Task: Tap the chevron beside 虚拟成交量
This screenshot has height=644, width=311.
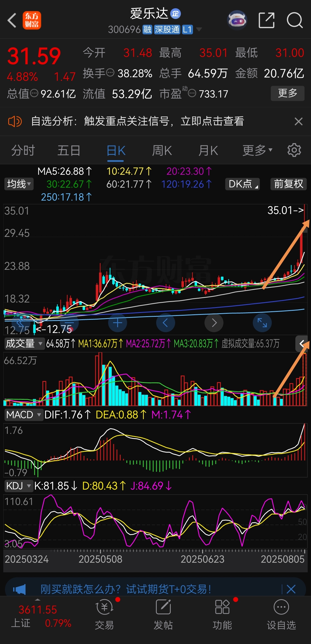Action: click(301, 344)
